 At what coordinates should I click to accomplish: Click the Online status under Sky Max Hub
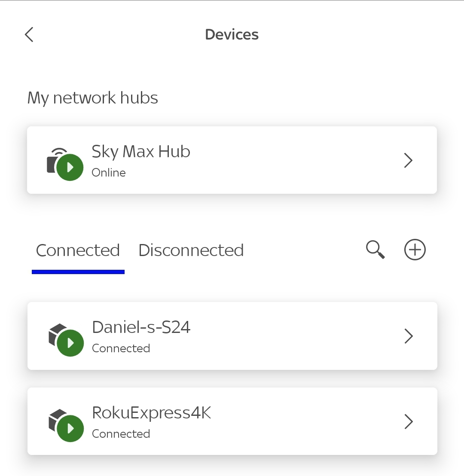(109, 173)
